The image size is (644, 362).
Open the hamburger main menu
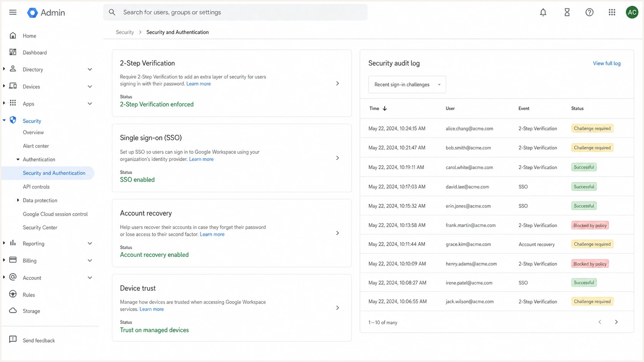(13, 12)
